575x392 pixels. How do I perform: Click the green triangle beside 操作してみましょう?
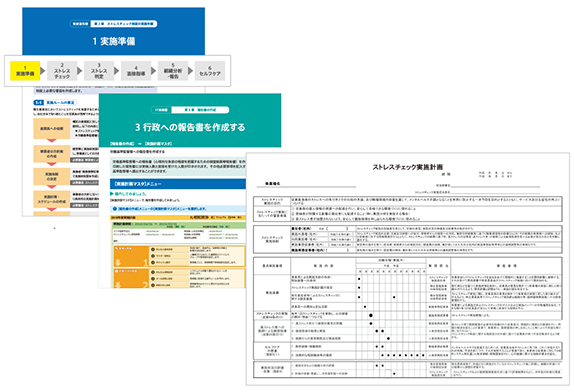pos(111,193)
